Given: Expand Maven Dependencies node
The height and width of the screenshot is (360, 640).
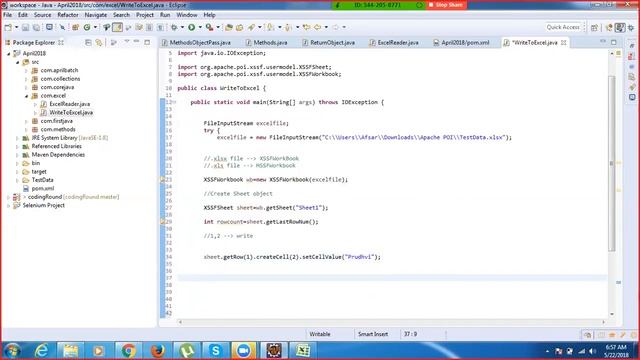Looking at the screenshot, I should coord(17,155).
